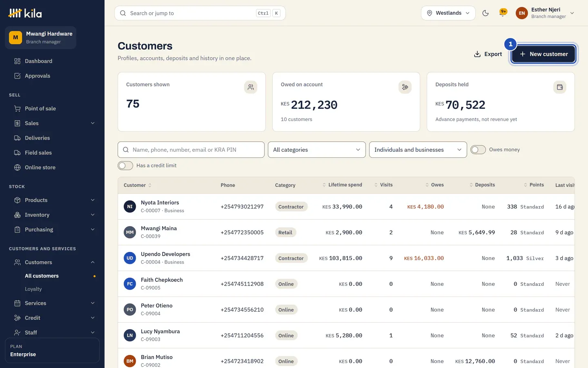This screenshot has height=368, width=588.
Task: Open the Services sidebar item
Action: click(x=55, y=303)
